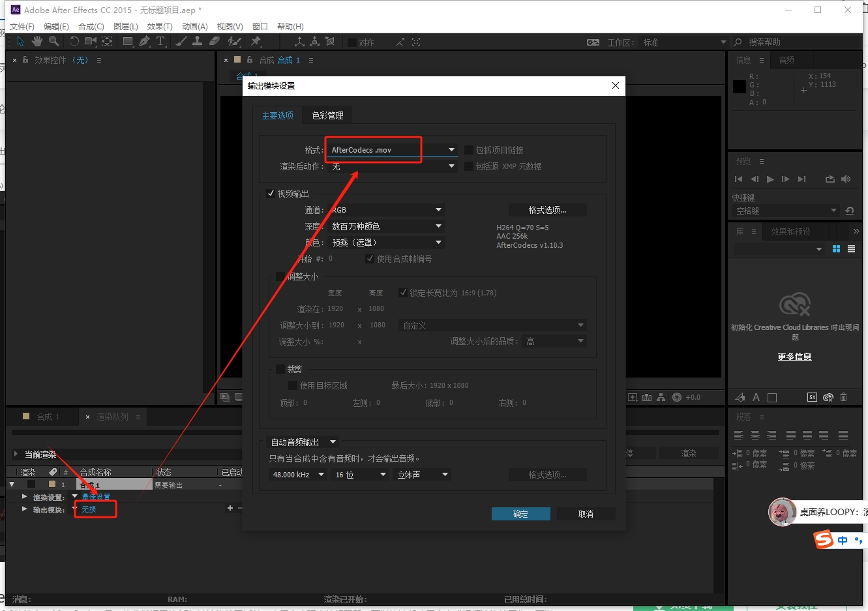
Task: Click the 取消 button
Action: coord(586,514)
